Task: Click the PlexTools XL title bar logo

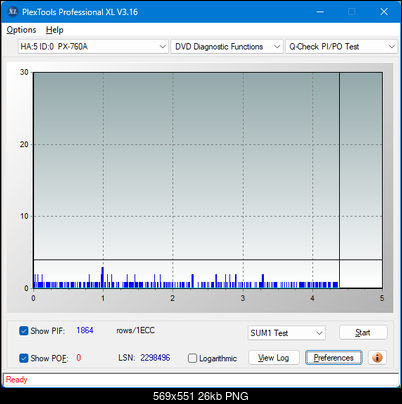Action: [x=13, y=12]
